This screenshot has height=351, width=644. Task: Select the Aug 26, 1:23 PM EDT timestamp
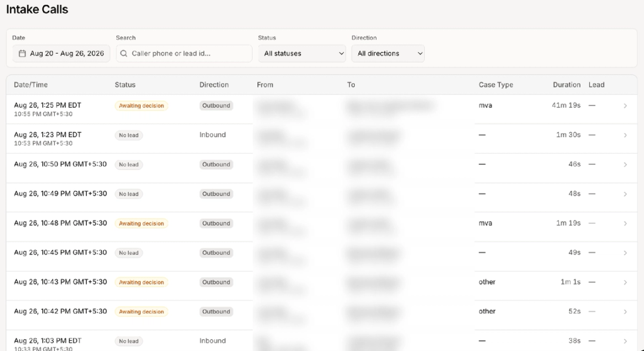tap(48, 135)
